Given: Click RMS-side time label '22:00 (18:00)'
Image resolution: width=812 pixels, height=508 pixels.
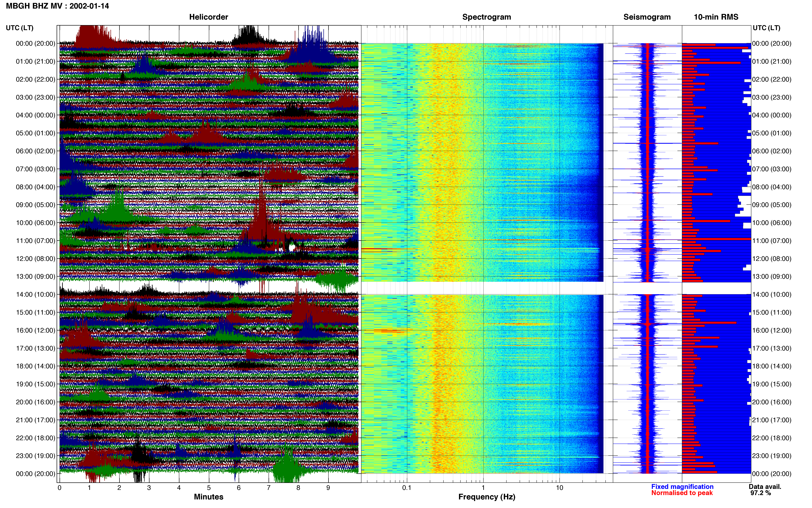Looking at the screenshot, I should click(772, 438).
